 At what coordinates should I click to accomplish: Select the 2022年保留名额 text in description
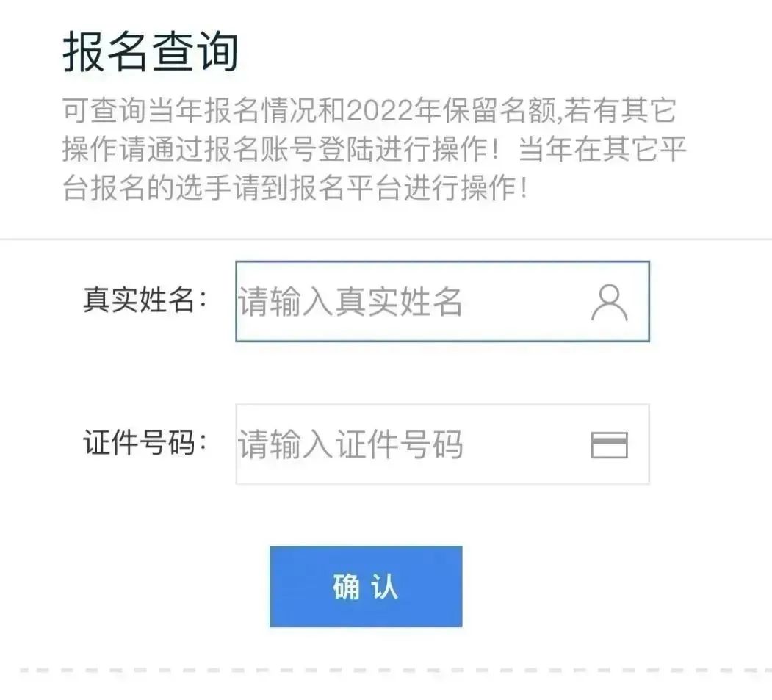[451, 110]
